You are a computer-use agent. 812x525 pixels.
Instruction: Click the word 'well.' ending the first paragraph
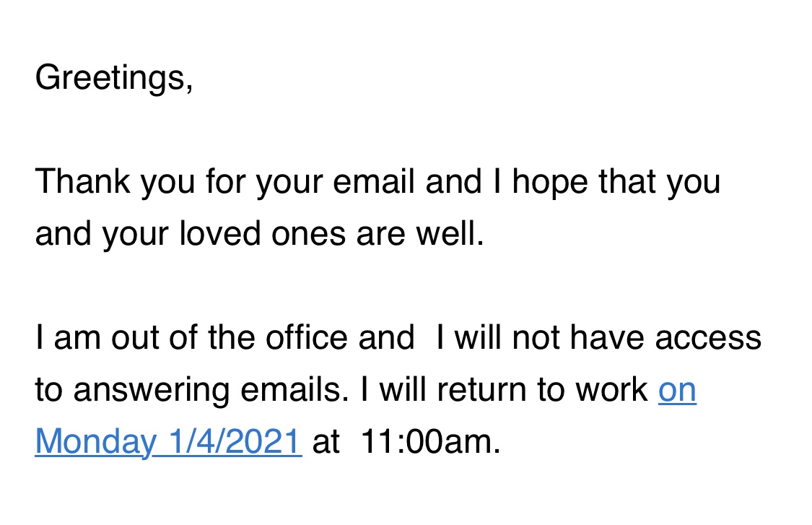click(450, 234)
